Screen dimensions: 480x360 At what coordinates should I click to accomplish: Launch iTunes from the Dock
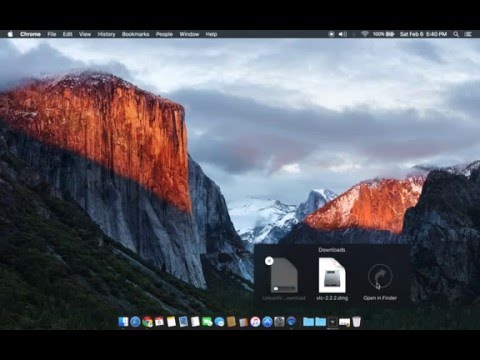tap(255, 322)
